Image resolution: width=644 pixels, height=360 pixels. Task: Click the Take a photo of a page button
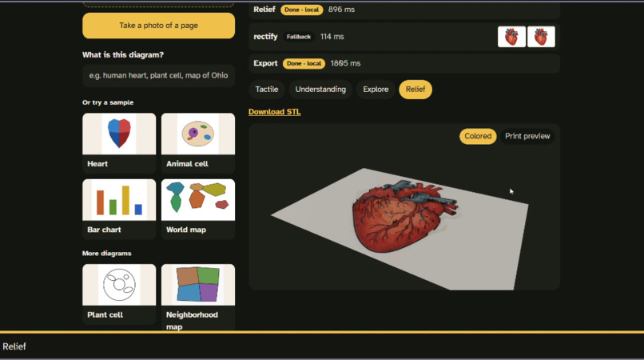158,26
